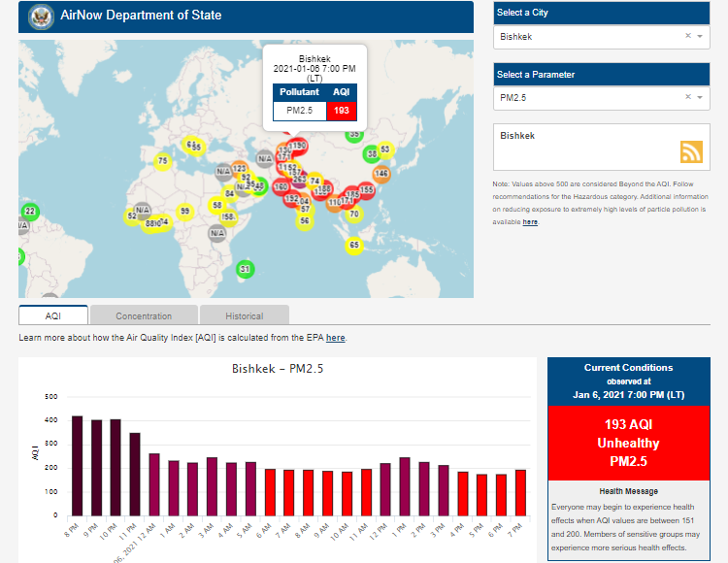Click the Department of State seal logo

point(39,17)
